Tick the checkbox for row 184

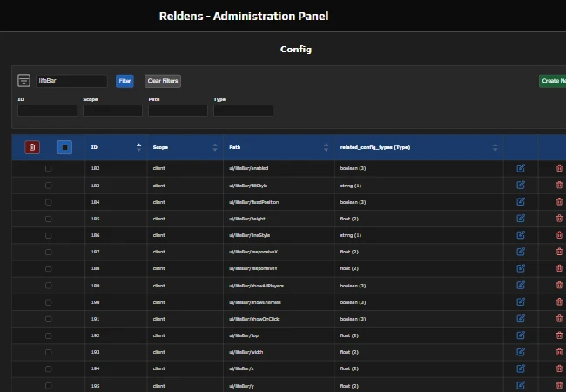pyautogui.click(x=49, y=202)
